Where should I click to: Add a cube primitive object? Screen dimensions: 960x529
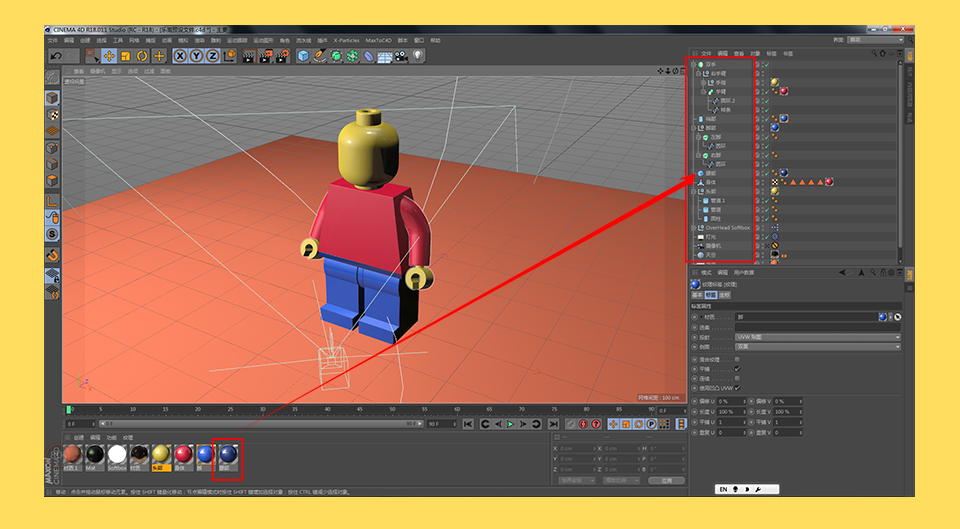(303, 56)
